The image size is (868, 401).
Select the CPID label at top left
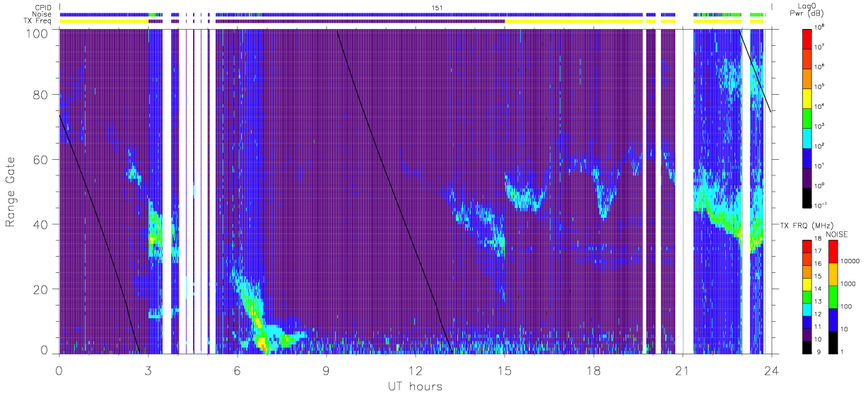(x=44, y=8)
